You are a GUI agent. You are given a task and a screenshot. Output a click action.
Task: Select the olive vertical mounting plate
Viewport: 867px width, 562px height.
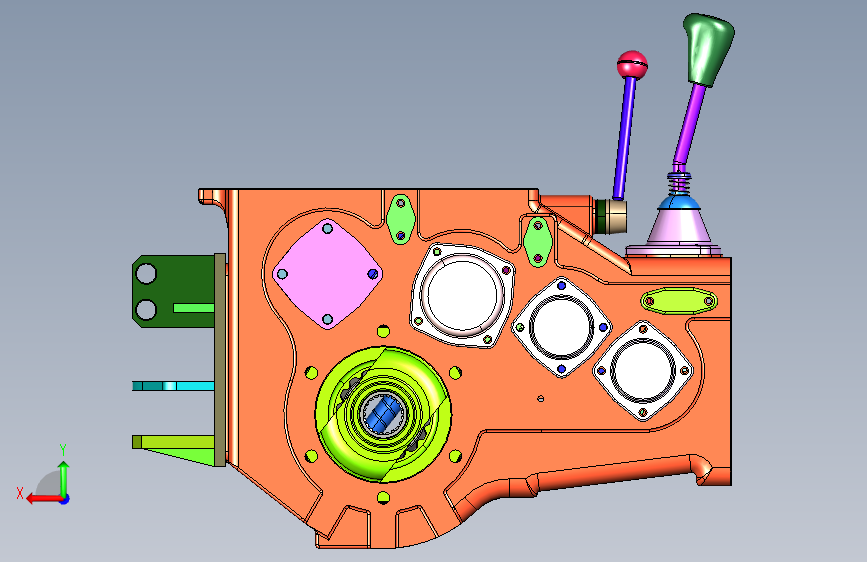click(x=220, y=360)
